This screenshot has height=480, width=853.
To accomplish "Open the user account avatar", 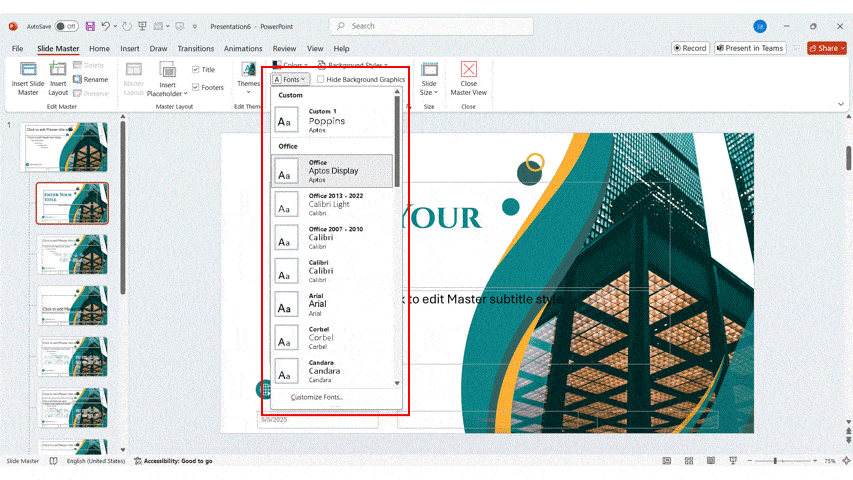I will 760,26.
